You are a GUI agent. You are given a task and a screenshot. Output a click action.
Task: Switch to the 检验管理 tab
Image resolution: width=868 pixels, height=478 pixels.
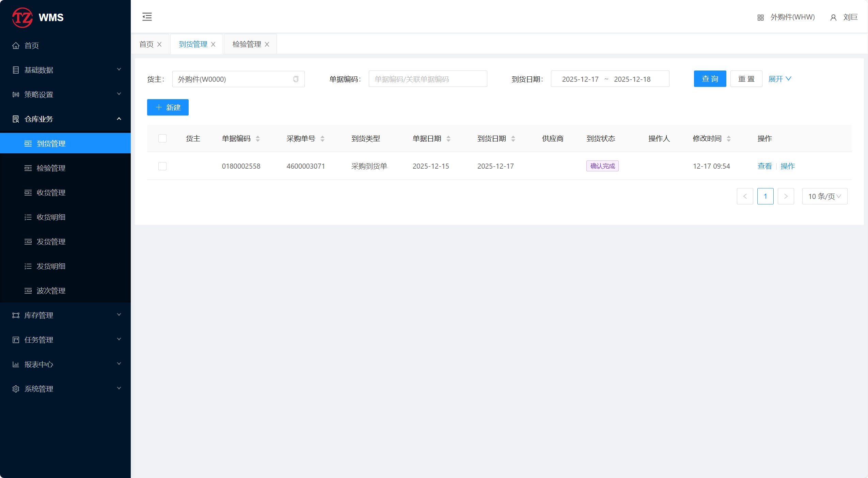247,44
